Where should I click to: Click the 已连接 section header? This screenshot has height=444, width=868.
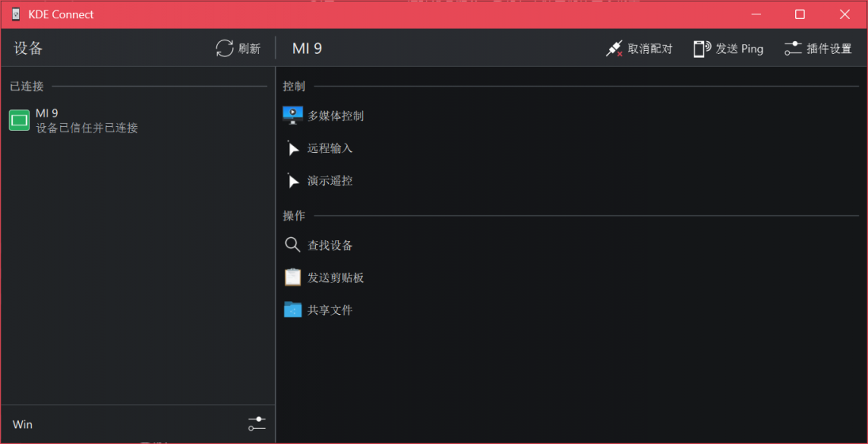(27, 86)
